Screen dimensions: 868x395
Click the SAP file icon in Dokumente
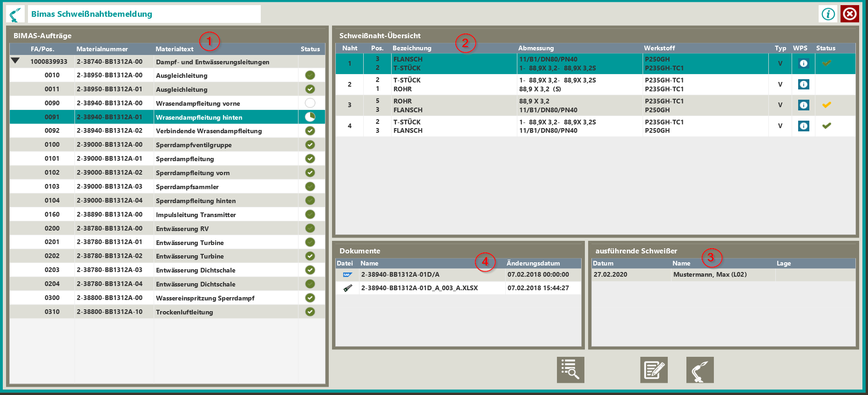[347, 275]
